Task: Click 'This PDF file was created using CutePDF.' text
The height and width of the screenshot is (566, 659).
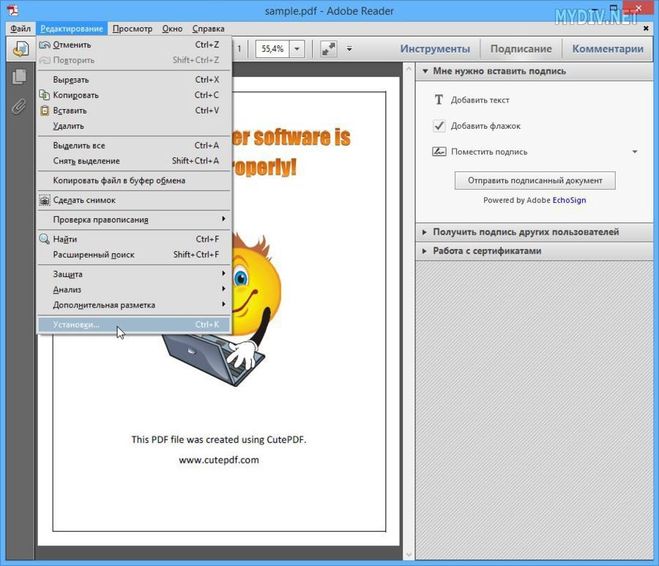Action: tap(219, 440)
